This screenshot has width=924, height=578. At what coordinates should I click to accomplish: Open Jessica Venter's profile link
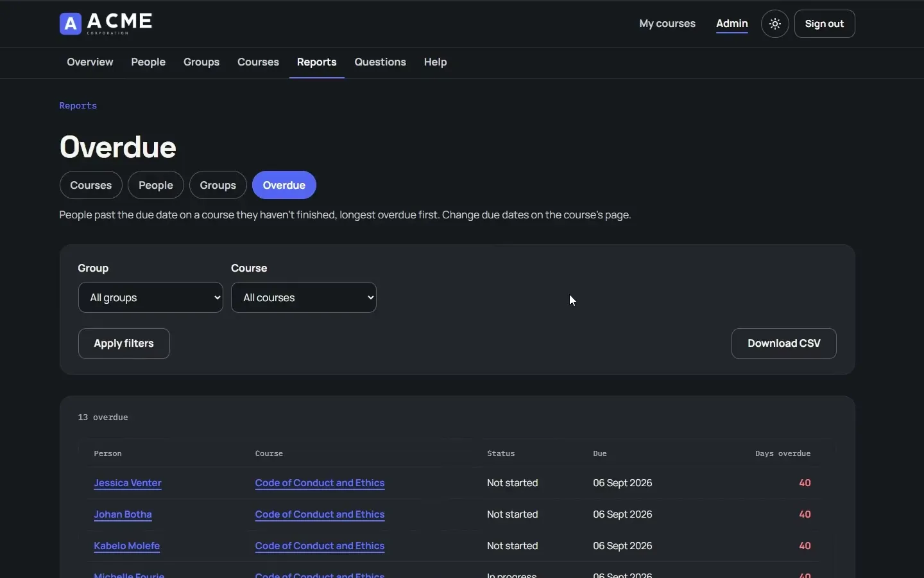click(128, 484)
